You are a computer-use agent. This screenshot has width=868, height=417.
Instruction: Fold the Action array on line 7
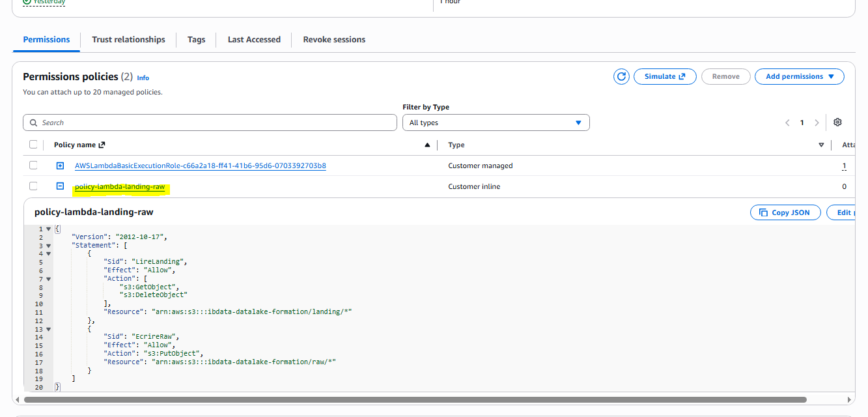pyautogui.click(x=48, y=279)
